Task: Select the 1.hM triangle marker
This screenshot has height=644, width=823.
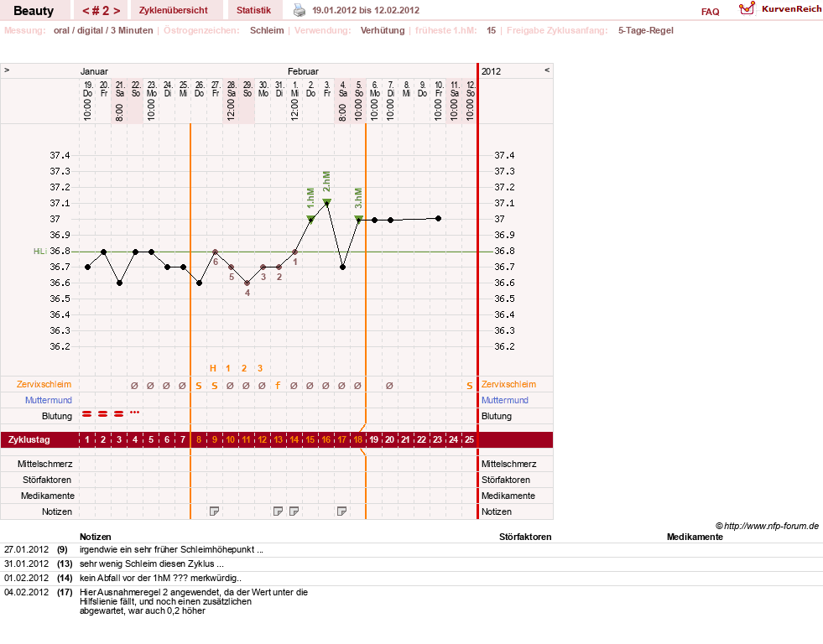Action: pyautogui.click(x=310, y=219)
